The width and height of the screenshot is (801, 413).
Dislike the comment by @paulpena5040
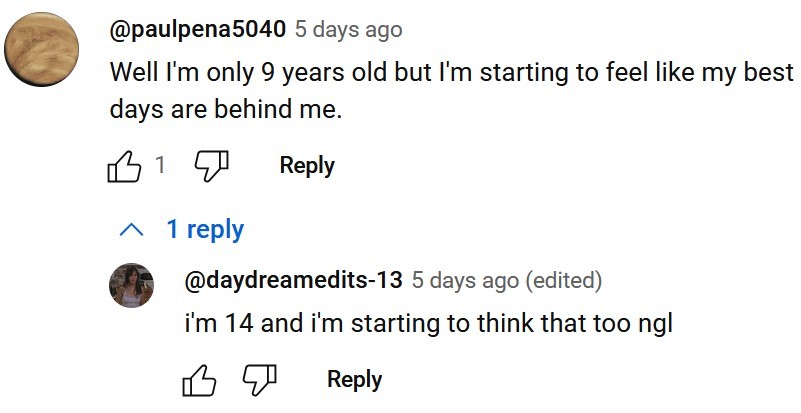pos(210,167)
